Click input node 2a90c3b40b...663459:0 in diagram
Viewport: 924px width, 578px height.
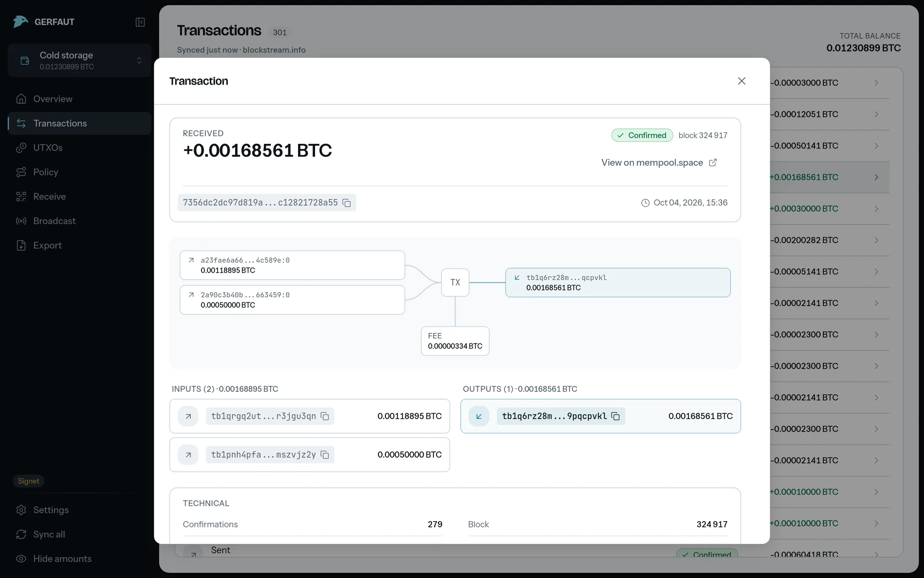pyautogui.click(x=292, y=300)
